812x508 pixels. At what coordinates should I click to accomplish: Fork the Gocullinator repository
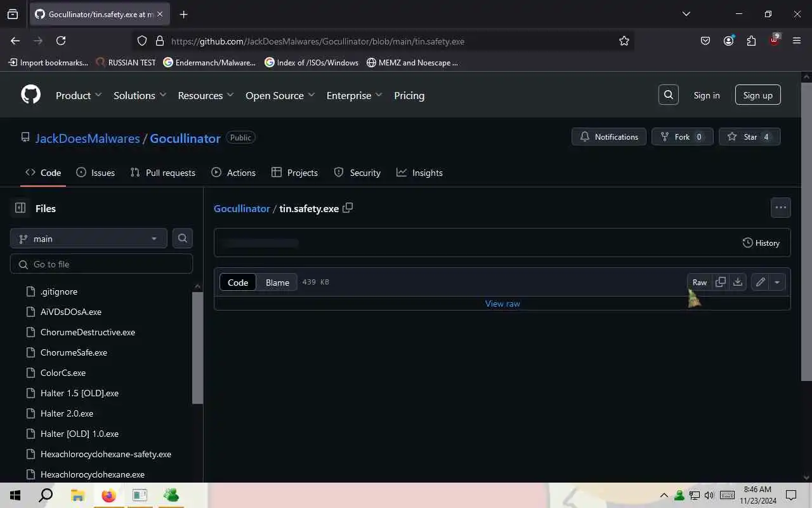(x=683, y=137)
